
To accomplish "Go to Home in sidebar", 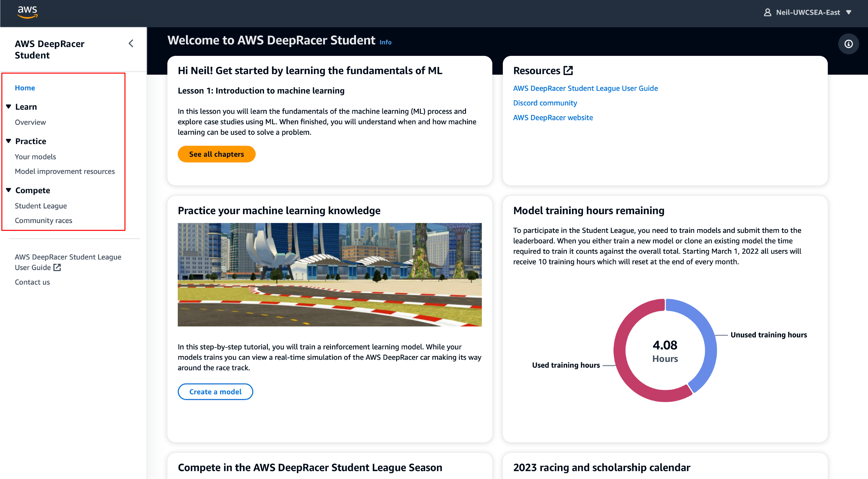I will 25,88.
